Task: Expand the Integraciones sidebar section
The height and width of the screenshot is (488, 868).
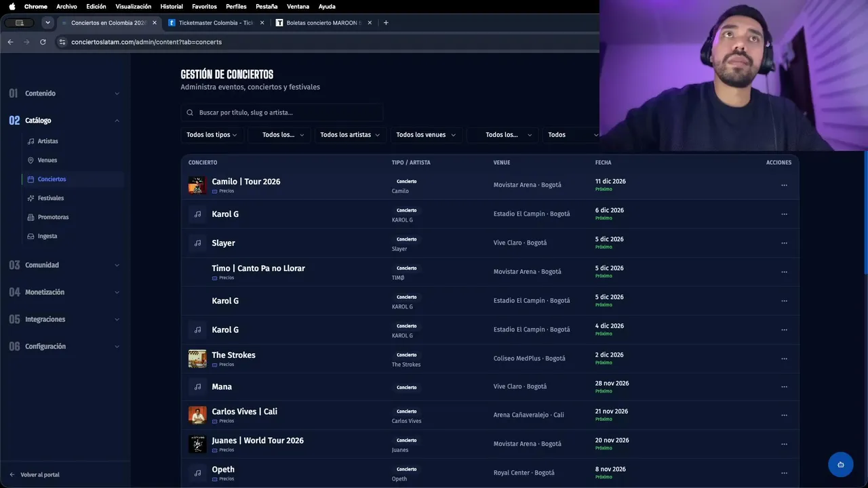Action: (x=64, y=319)
